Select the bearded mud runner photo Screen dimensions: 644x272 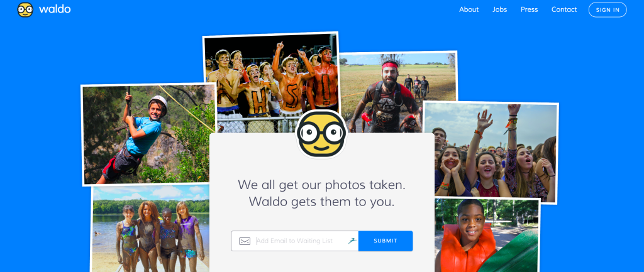397,93
